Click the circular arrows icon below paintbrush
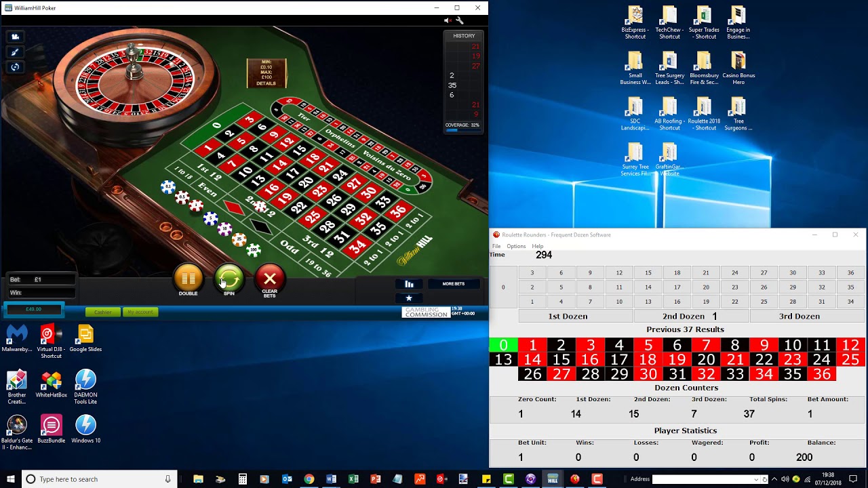This screenshot has height=488, width=868. click(15, 66)
